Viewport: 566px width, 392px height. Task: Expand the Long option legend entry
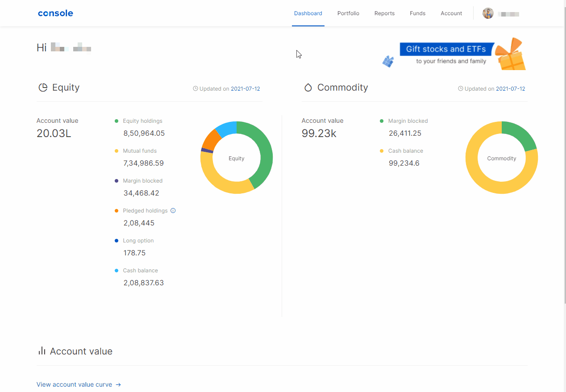coord(138,240)
